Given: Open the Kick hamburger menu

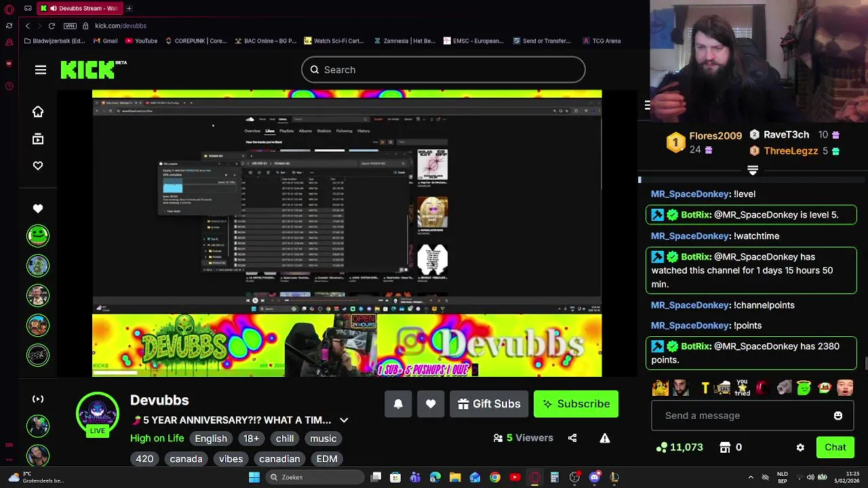Looking at the screenshot, I should [41, 70].
